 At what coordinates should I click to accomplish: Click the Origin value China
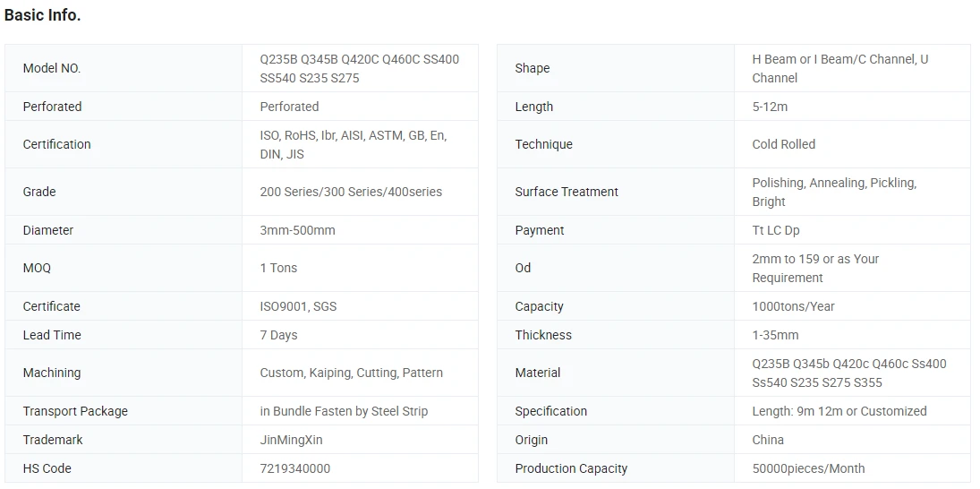[768, 440]
